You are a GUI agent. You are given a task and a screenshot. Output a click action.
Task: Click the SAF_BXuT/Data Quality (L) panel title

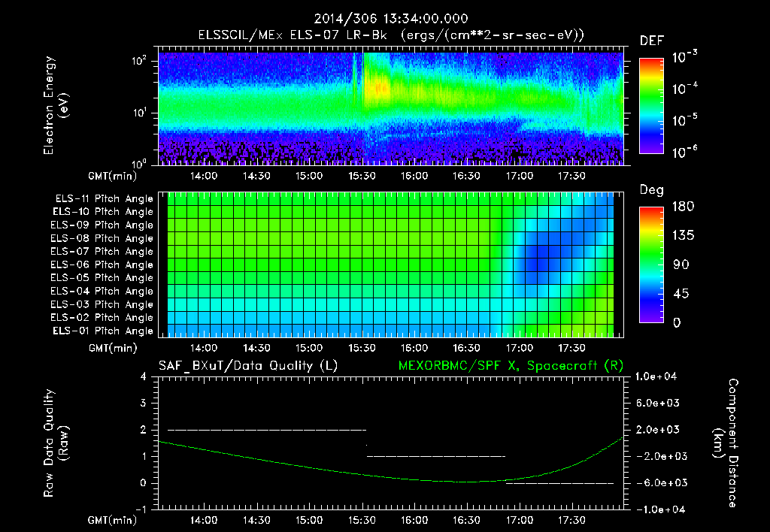[248, 366]
